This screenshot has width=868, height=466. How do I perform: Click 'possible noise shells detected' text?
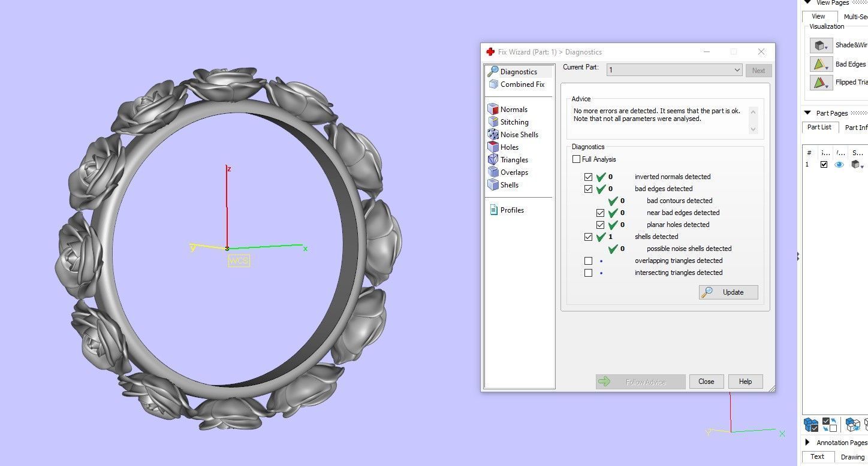click(689, 249)
